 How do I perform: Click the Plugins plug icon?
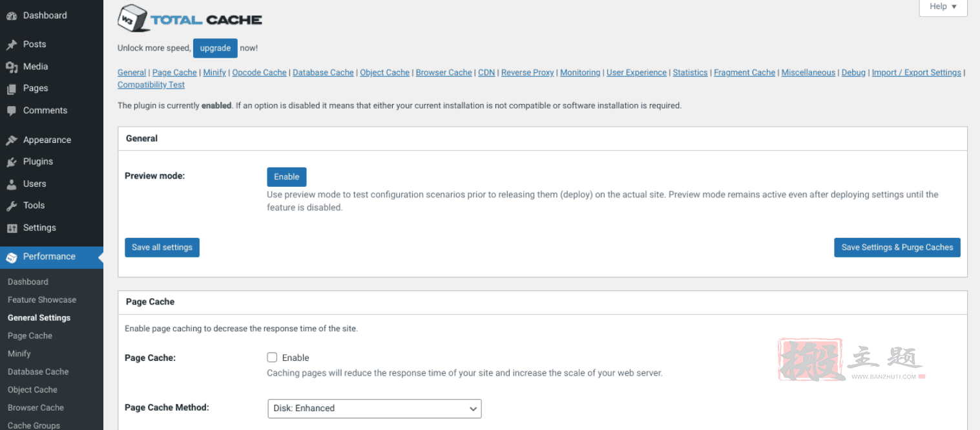click(12, 162)
